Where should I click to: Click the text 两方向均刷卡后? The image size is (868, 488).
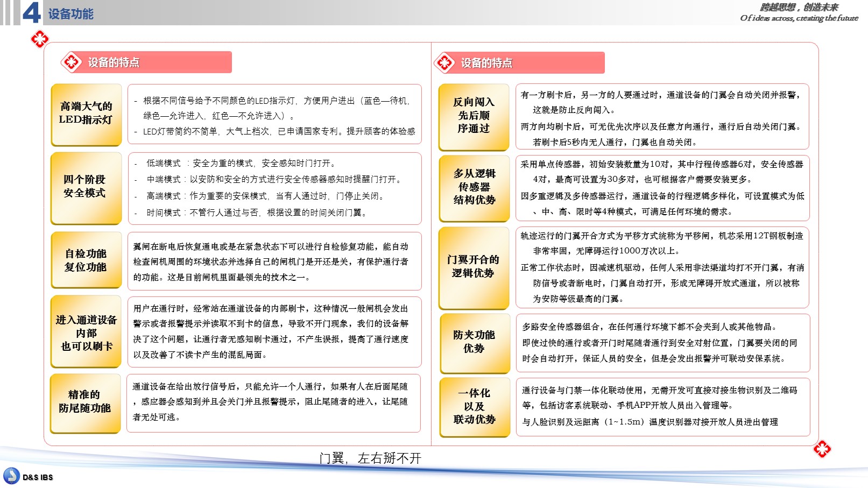(x=661, y=134)
